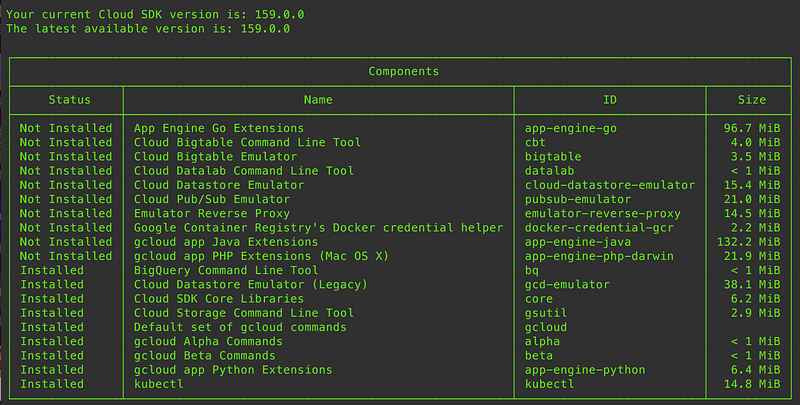The height and width of the screenshot is (405, 800).
Task: Click the '6.2 MiB' size value
Action: [756, 299]
